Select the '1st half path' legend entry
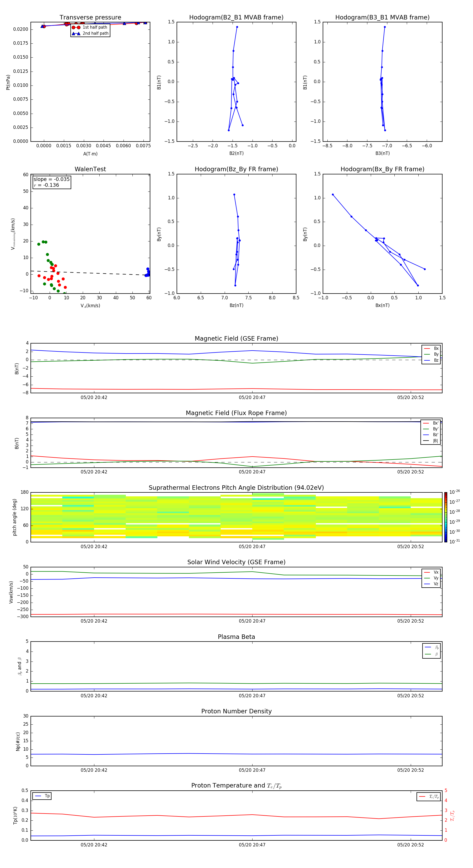The height and width of the screenshot is (868, 473). [x=90, y=27]
